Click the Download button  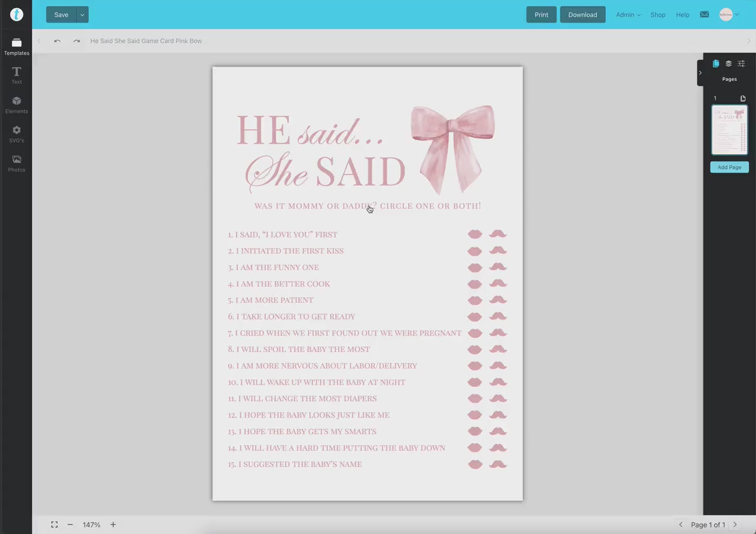[583, 15]
